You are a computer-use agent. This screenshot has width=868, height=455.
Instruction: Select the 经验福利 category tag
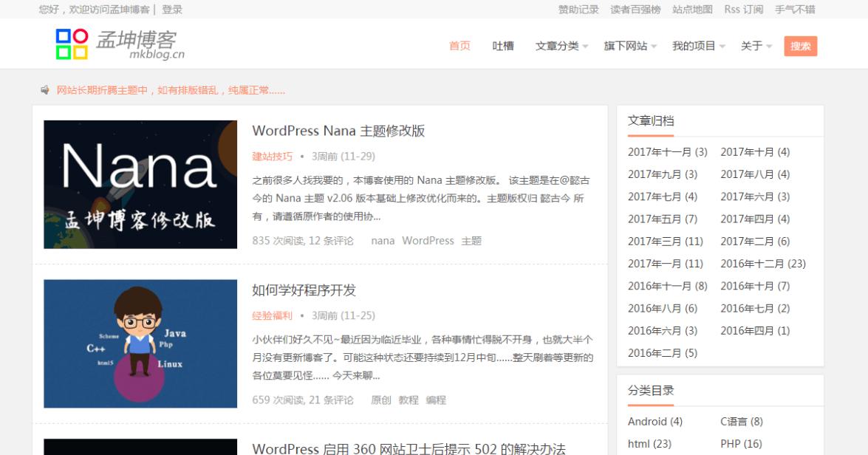pyautogui.click(x=272, y=315)
